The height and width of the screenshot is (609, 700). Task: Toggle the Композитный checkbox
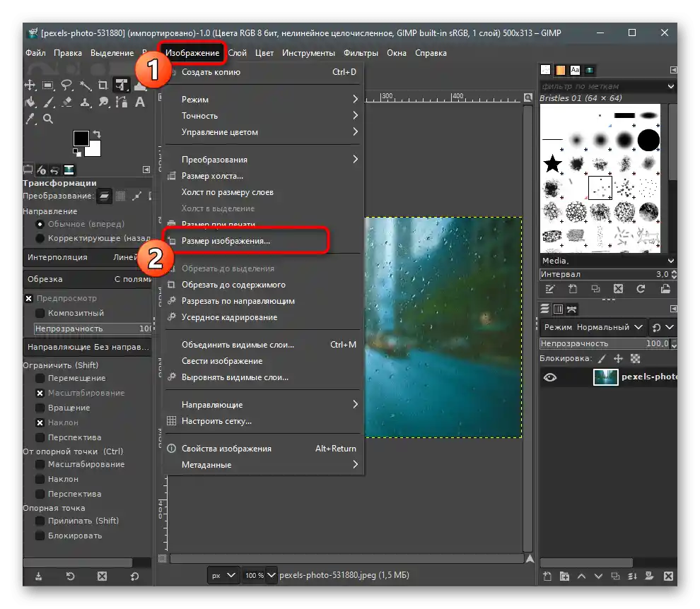[40, 313]
